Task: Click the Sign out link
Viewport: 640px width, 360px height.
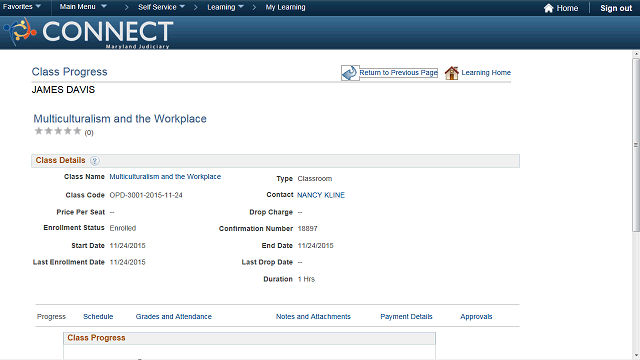Action: (x=616, y=8)
